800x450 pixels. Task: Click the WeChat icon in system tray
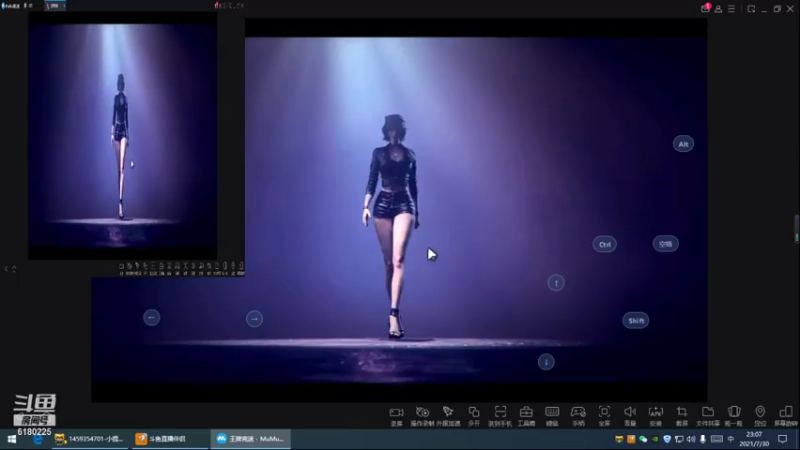pos(643,439)
